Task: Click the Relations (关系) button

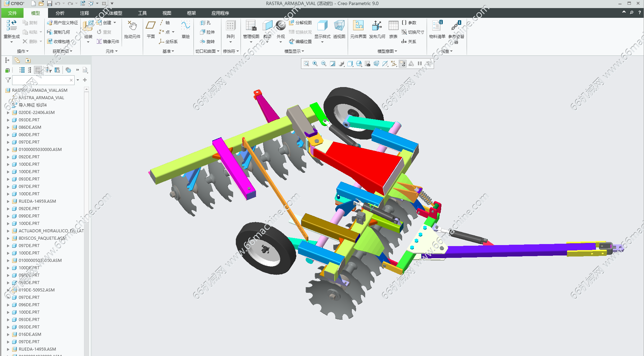Action: coord(409,41)
